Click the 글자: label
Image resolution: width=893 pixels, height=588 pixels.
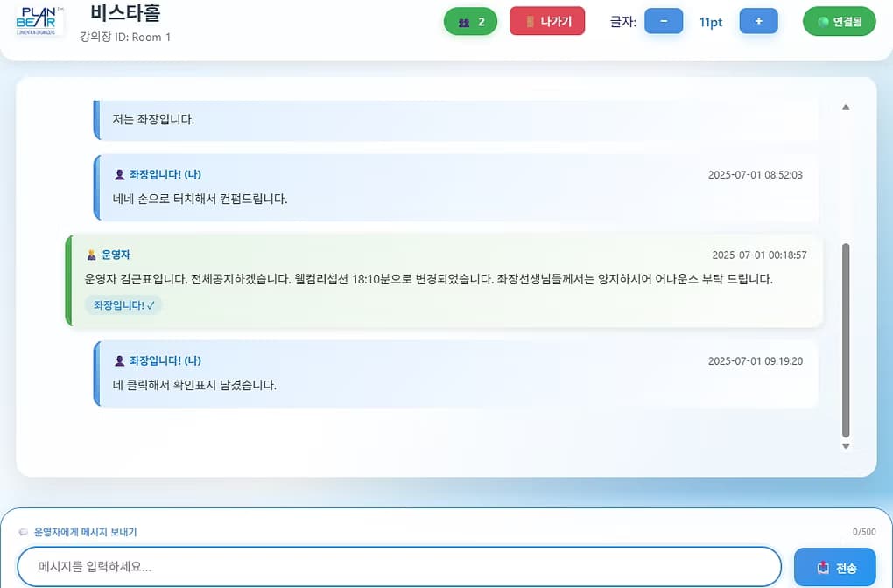point(623,22)
